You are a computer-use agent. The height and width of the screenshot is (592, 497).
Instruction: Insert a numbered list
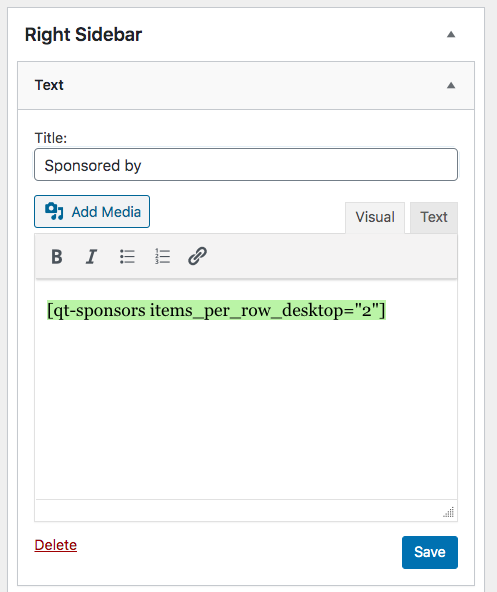[x=162, y=257]
